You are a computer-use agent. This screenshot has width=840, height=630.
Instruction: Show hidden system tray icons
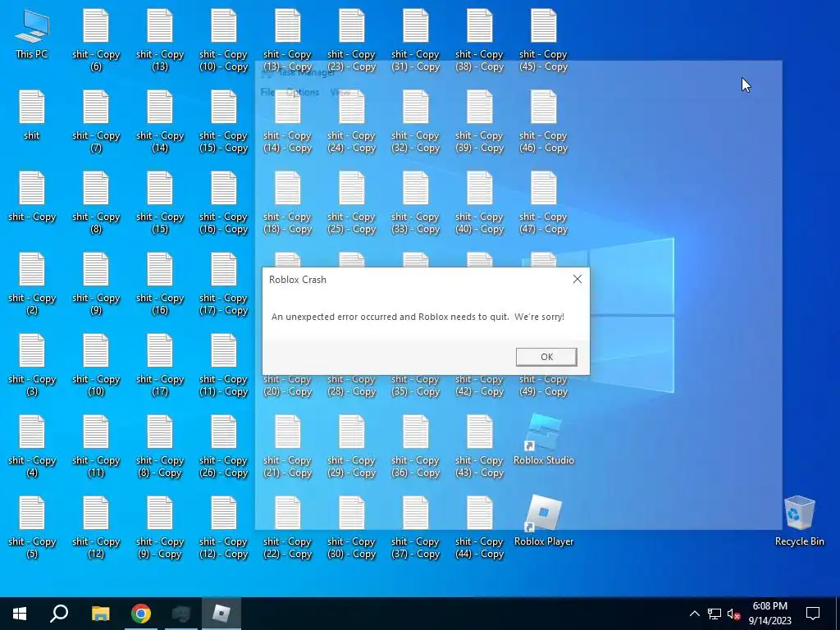pyautogui.click(x=694, y=614)
